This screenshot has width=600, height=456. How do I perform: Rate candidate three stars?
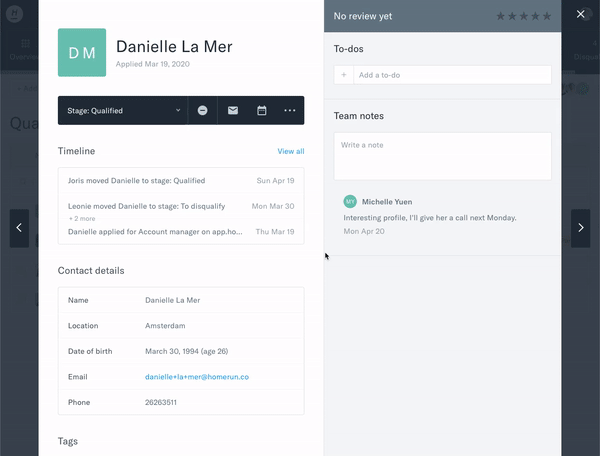coord(524,16)
